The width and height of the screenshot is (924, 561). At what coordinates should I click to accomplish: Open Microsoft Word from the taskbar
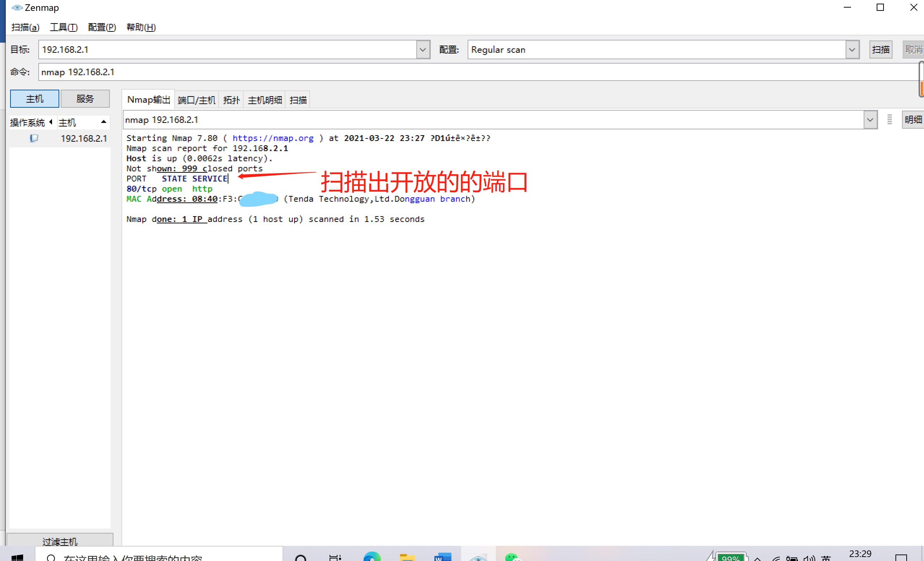[x=443, y=557]
